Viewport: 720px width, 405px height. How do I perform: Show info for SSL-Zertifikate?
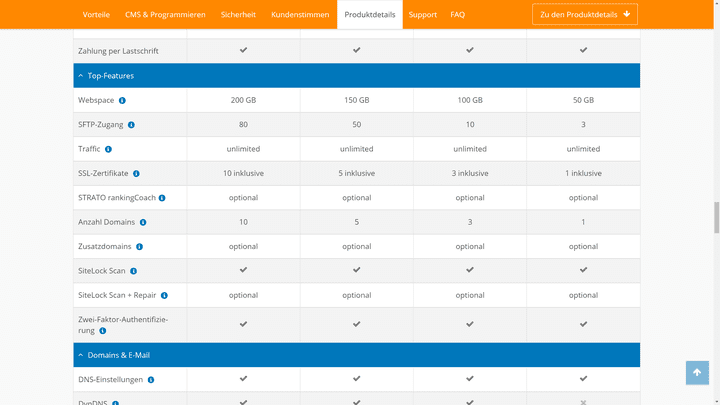coord(136,174)
